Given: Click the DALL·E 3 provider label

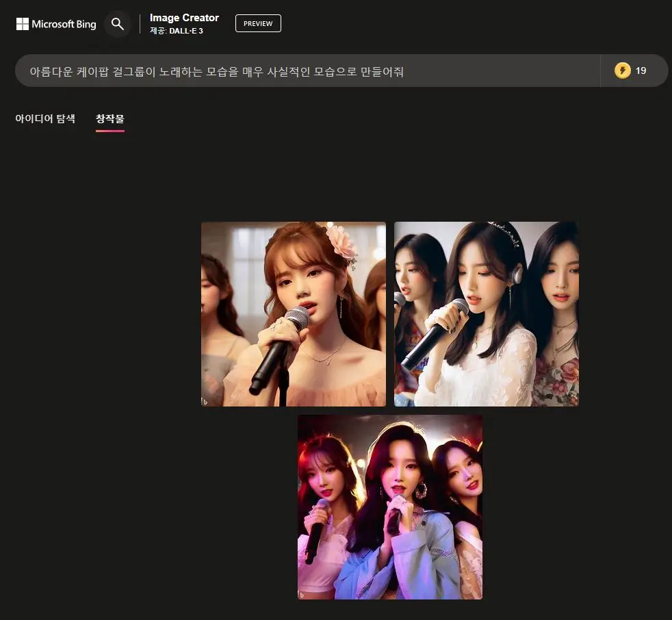Looking at the screenshot, I should [x=177, y=30].
